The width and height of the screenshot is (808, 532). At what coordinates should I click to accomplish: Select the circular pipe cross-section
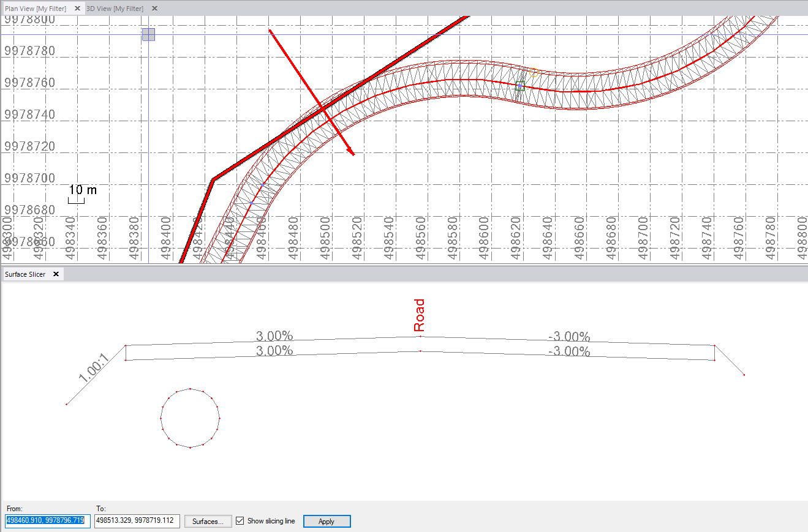tap(190, 418)
